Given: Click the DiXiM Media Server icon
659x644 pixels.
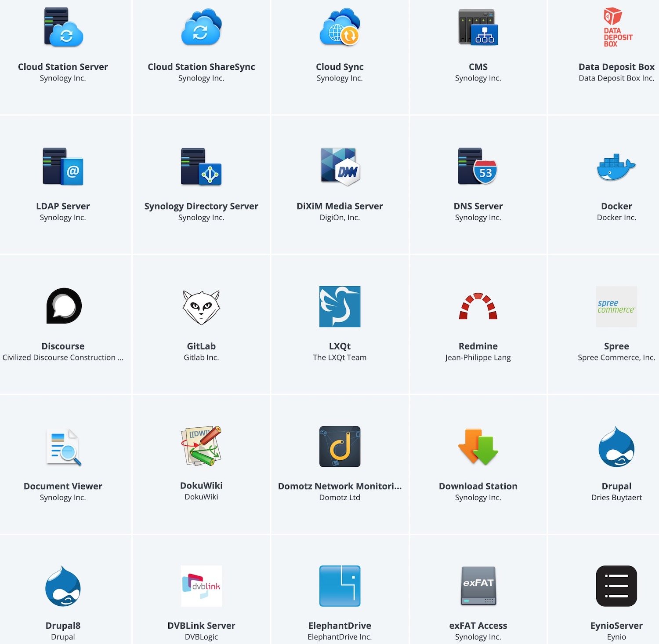Looking at the screenshot, I should [340, 167].
